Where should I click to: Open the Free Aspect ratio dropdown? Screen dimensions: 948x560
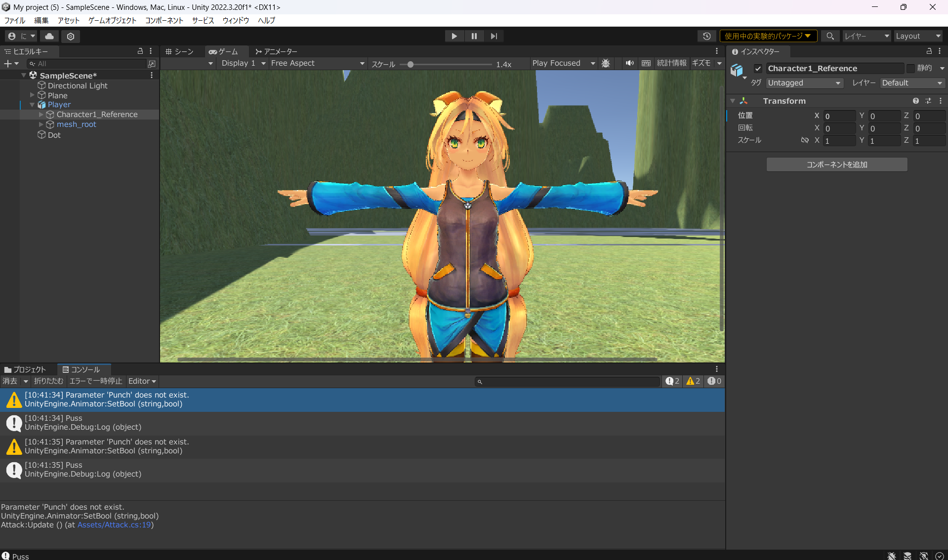(x=318, y=63)
